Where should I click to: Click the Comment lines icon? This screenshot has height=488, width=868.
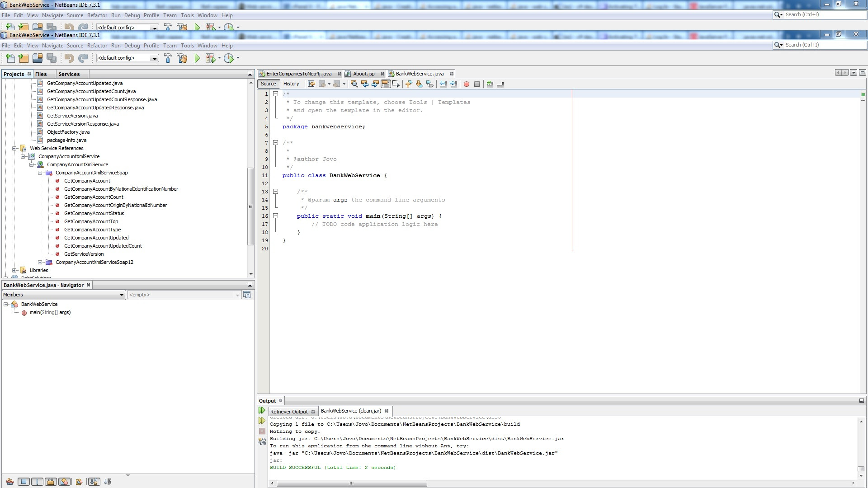(490, 84)
